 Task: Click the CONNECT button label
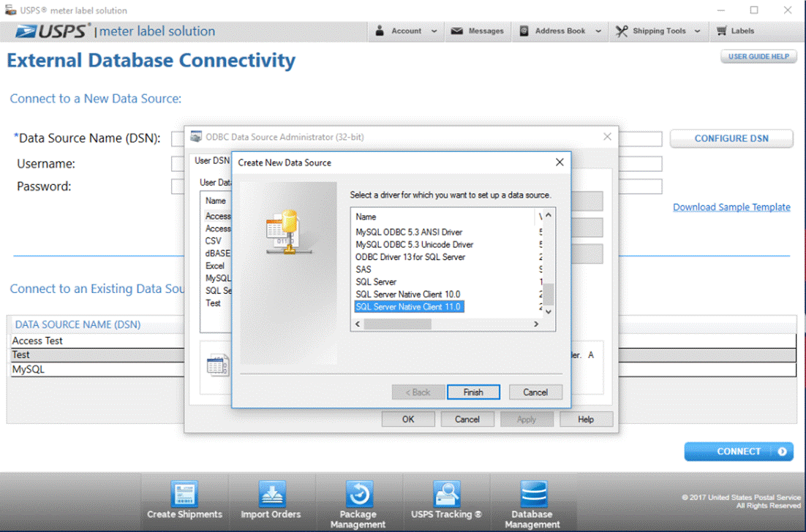point(739,452)
